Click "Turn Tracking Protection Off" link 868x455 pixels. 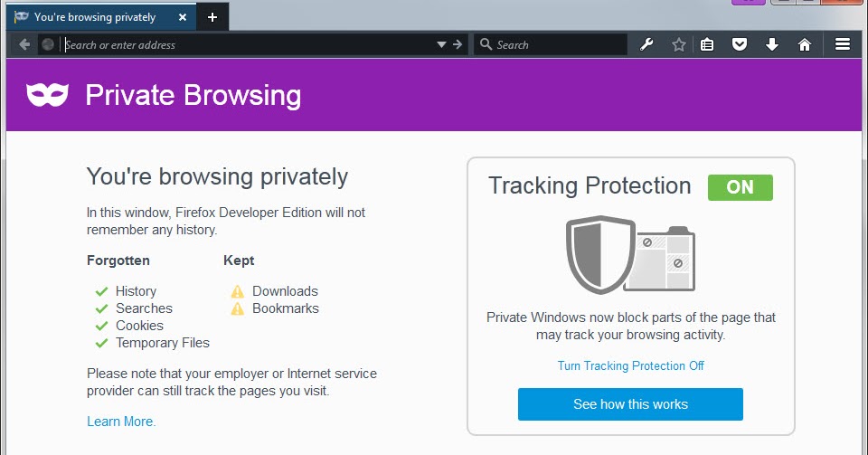tap(630, 365)
